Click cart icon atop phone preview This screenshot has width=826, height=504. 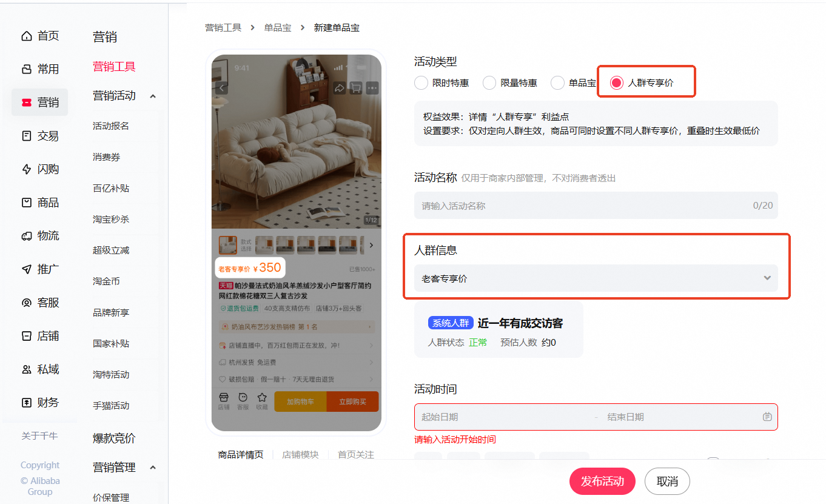click(356, 88)
